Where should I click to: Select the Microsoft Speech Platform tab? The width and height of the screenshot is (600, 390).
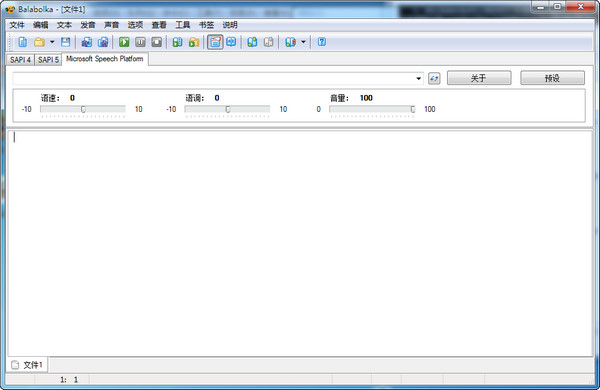105,59
